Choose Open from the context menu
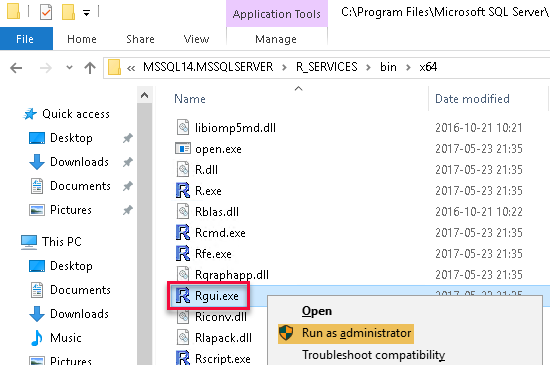Screen dimensions: 550x365 [x=317, y=311]
